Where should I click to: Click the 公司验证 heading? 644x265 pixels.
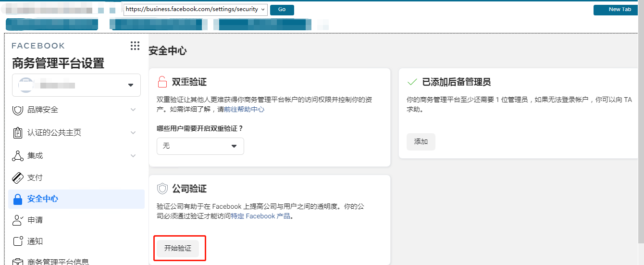pos(189,188)
